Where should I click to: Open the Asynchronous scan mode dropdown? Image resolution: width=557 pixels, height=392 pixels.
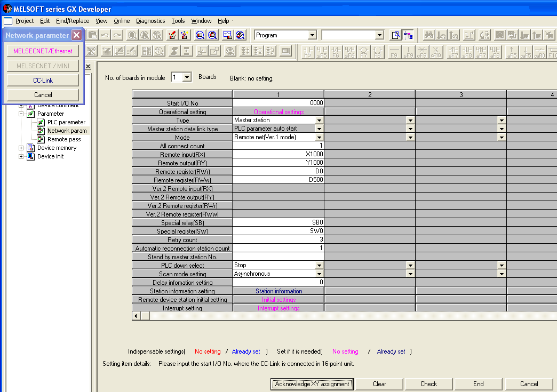(319, 274)
